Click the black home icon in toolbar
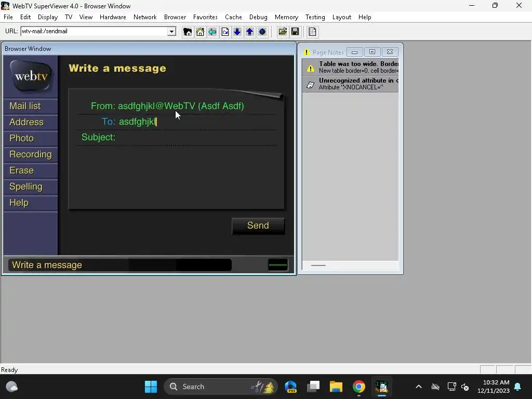The width and height of the screenshot is (532, 399). pyautogui.click(x=187, y=32)
